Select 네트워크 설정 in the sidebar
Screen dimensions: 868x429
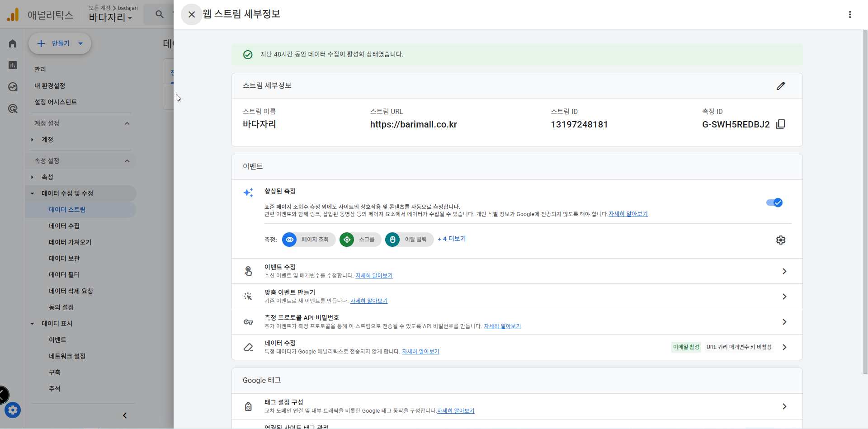tap(67, 356)
